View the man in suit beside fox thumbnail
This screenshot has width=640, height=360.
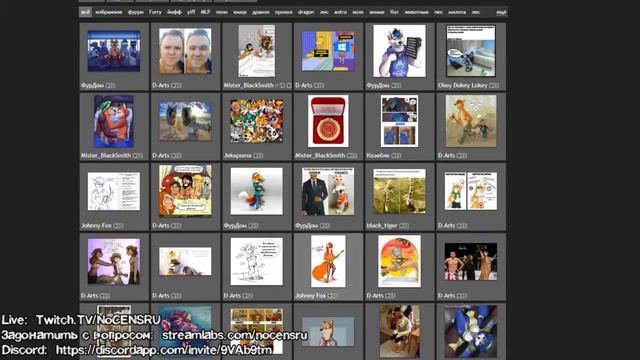328,191
